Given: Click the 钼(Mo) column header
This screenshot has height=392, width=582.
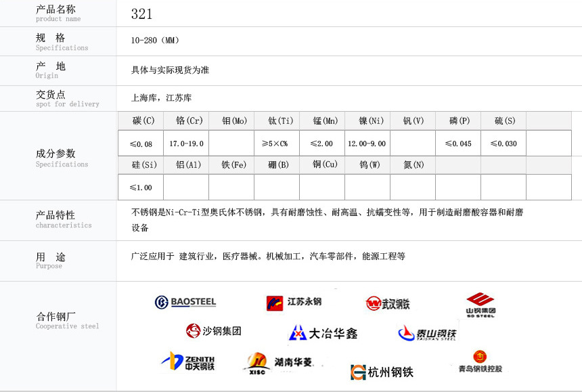Looking at the screenshot, I should pos(231,121).
